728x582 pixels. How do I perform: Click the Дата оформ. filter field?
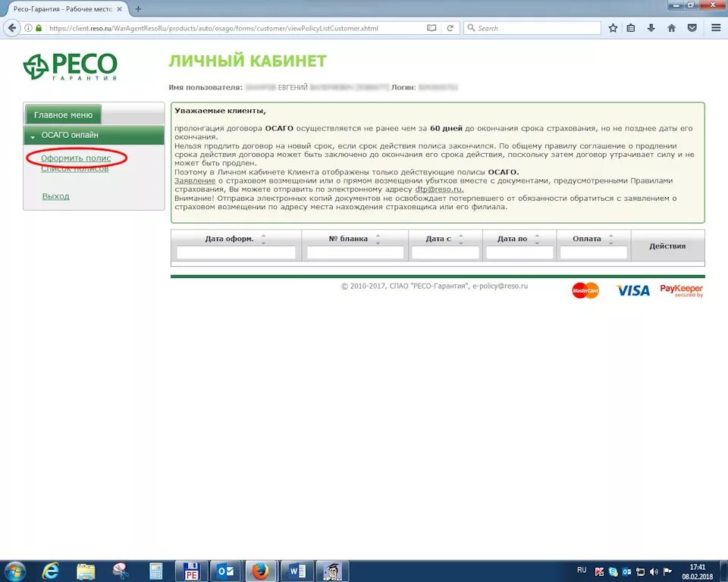(236, 252)
